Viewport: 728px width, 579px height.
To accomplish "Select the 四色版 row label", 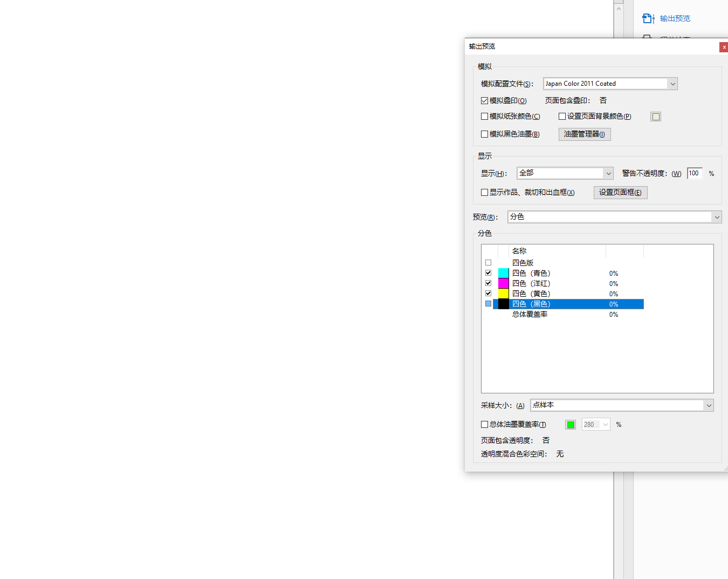I will pyautogui.click(x=523, y=263).
